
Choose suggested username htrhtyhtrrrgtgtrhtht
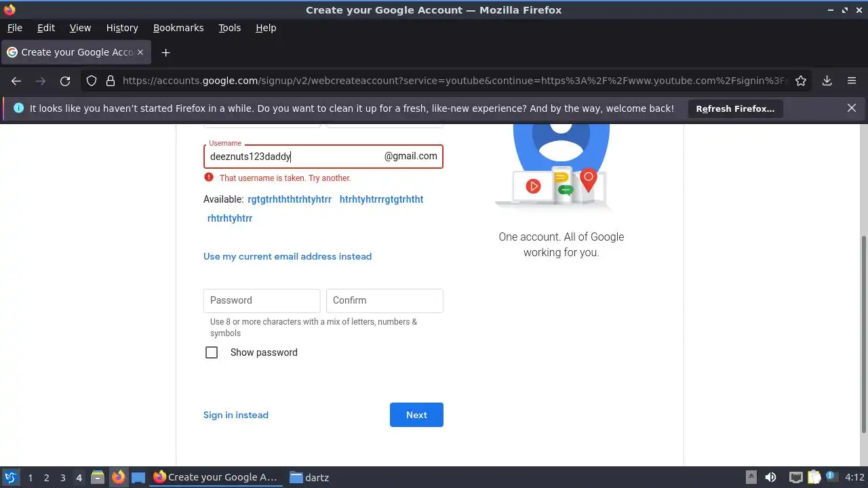(381, 199)
